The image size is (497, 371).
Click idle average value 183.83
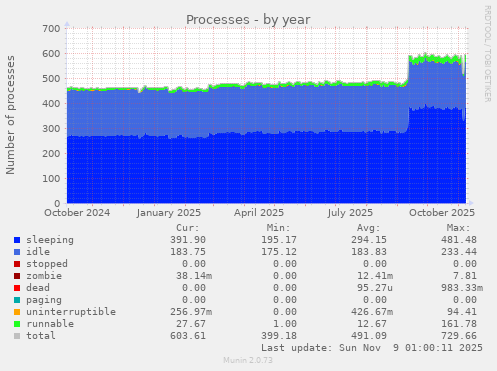369,252
